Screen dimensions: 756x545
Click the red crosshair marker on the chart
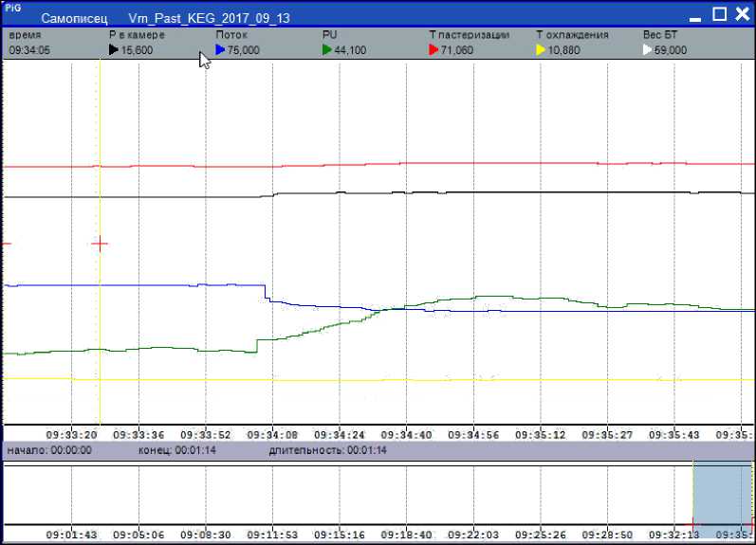[99, 244]
